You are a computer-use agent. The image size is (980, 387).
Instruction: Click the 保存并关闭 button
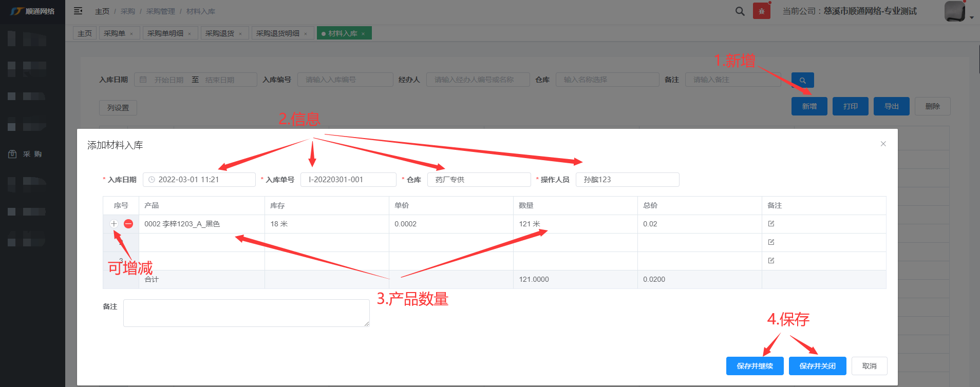[818, 366]
